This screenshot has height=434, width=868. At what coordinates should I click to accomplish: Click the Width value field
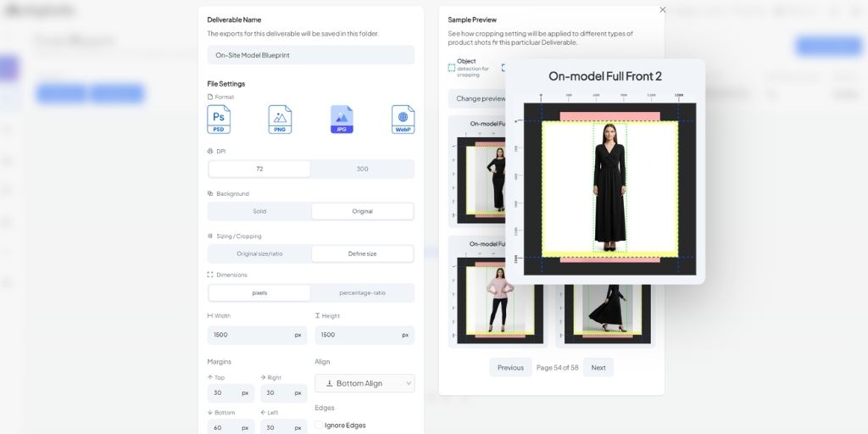[x=257, y=335]
